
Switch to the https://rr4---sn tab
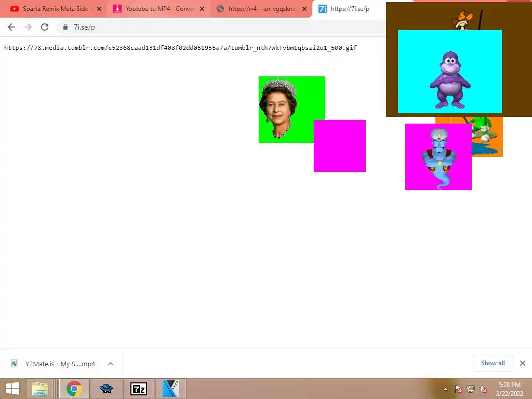point(261,9)
